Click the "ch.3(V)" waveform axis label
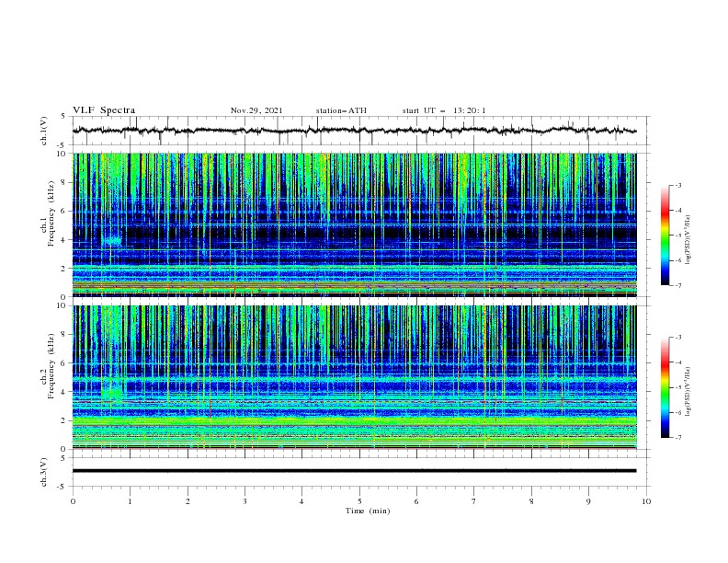This screenshot has width=728, height=563. 44,472
